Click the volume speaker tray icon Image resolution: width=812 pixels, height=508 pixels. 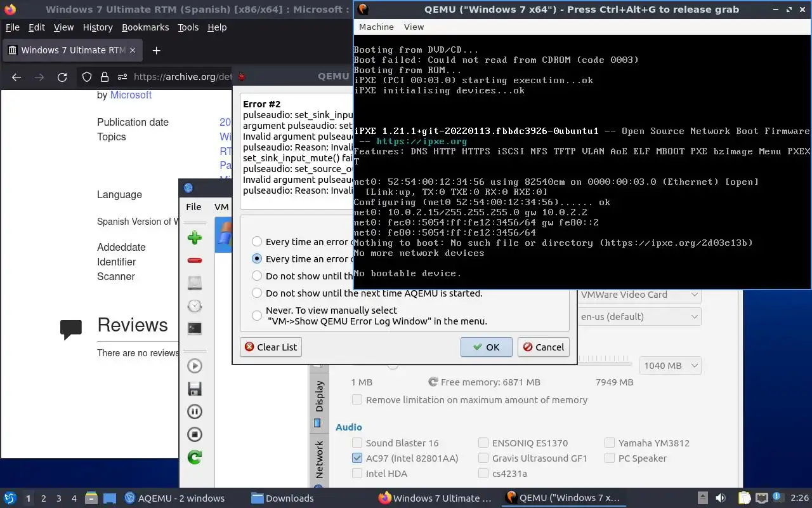(721, 498)
